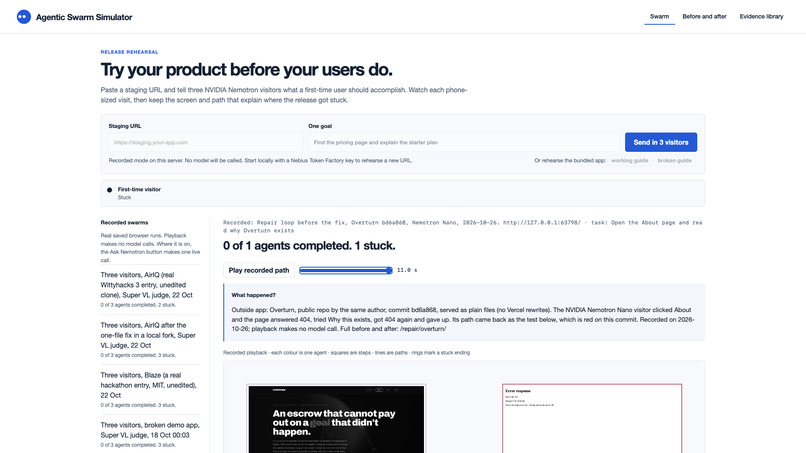Focus the One goal input field

click(464, 142)
